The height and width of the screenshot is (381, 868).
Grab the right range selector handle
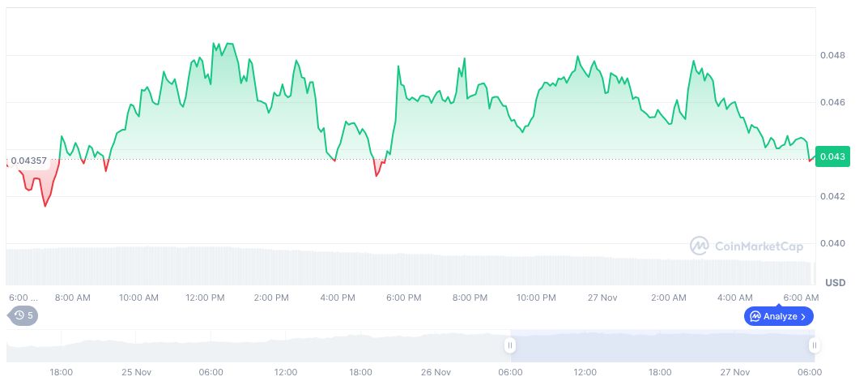(814, 345)
